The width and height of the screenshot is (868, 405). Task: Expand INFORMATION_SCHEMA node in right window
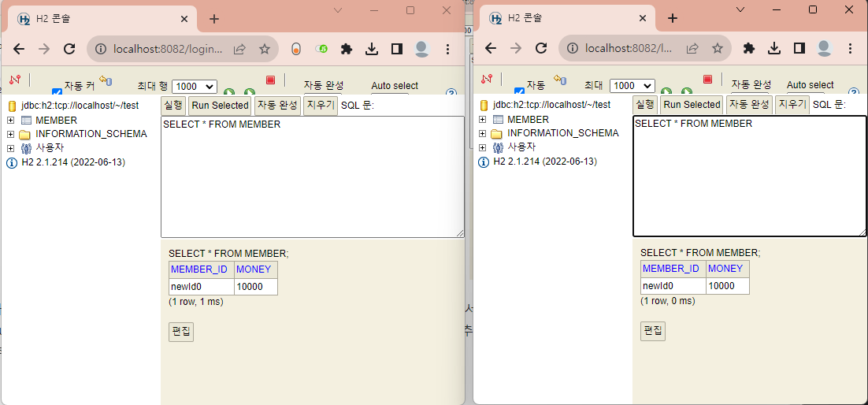(482, 133)
